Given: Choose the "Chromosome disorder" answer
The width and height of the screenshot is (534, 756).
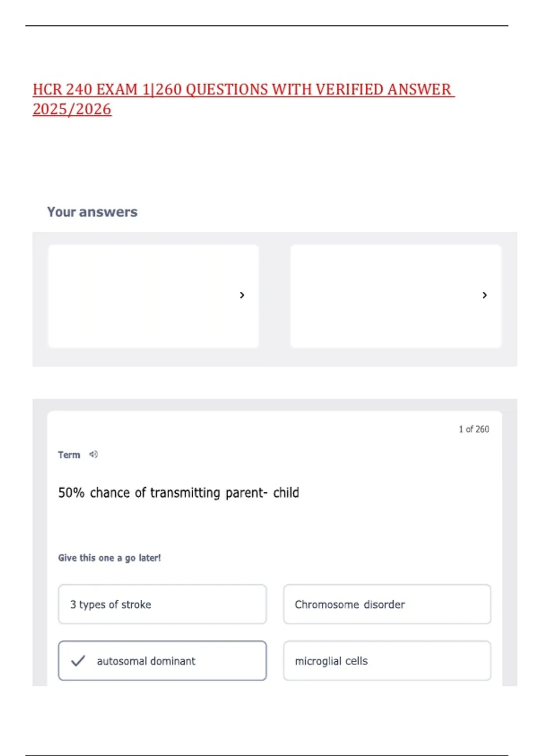Looking at the screenshot, I should (387, 604).
